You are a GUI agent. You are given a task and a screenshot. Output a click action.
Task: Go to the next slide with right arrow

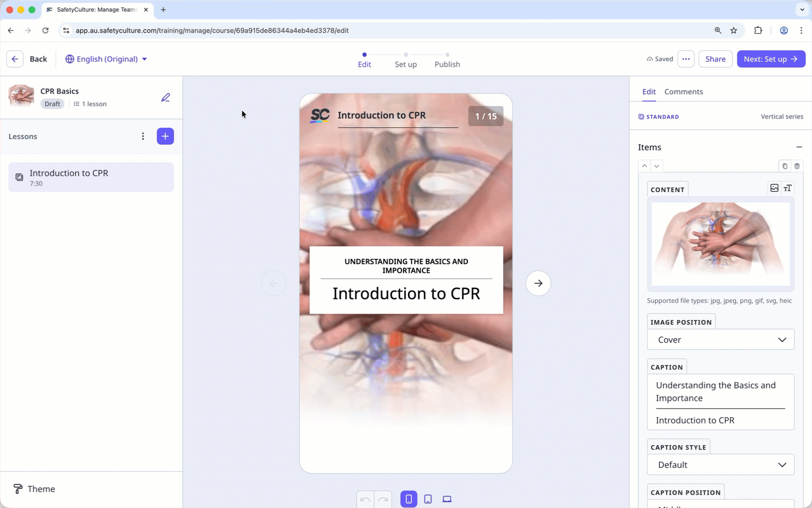[538, 284]
